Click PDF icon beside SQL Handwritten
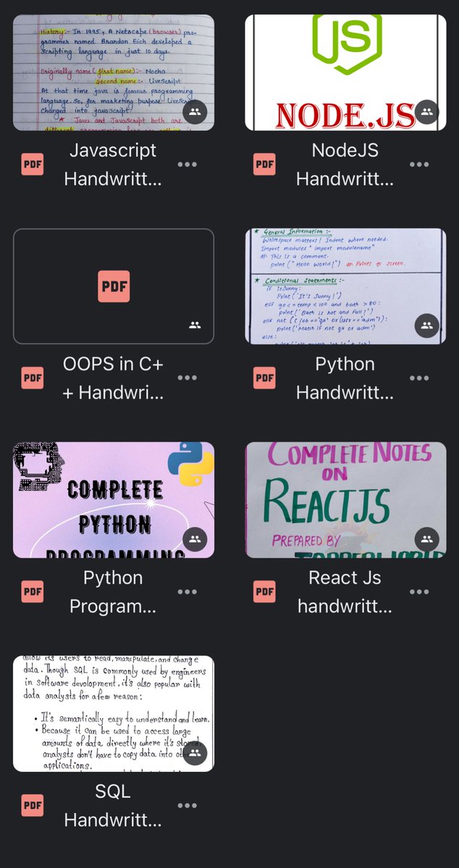The image size is (459, 868). pyautogui.click(x=33, y=805)
